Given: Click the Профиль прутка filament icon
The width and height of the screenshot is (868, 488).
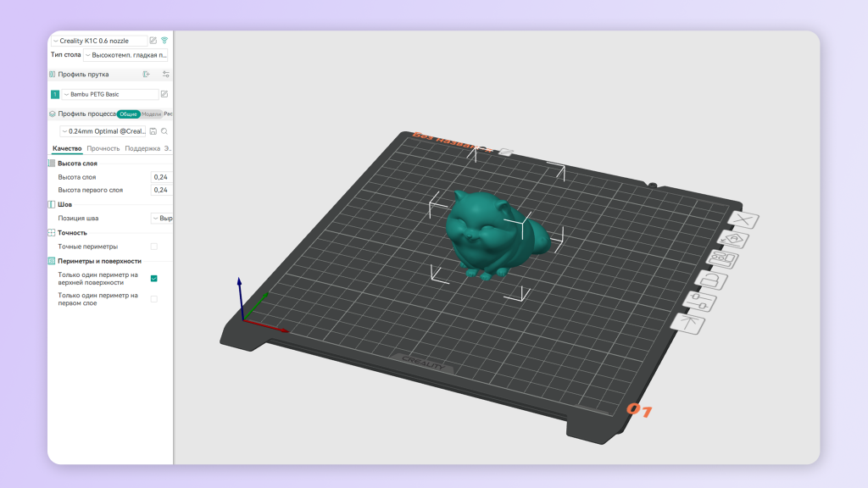Looking at the screenshot, I should [52, 75].
